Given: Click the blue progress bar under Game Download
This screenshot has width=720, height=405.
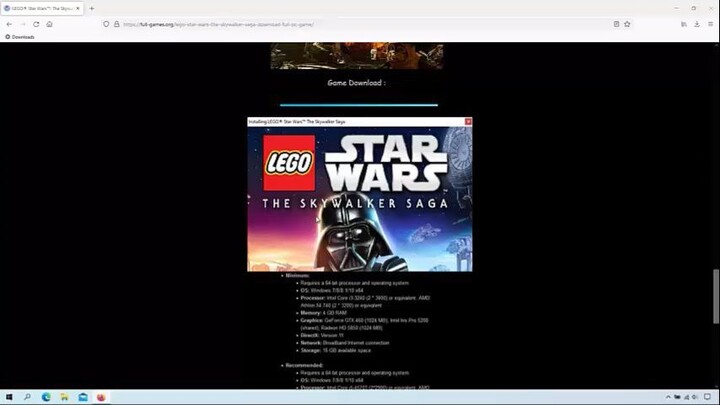Looking at the screenshot, I should (x=359, y=105).
